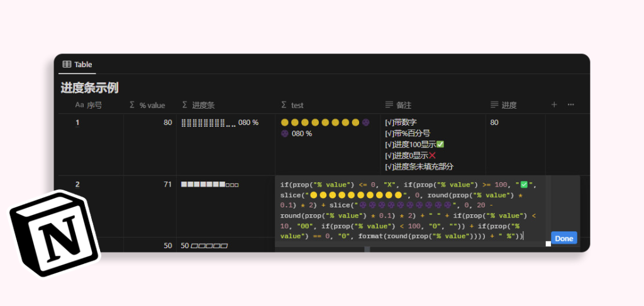Viewport: 644px width, 306px height.
Task: Click the % value cell showing 71
Action: [x=150, y=206]
